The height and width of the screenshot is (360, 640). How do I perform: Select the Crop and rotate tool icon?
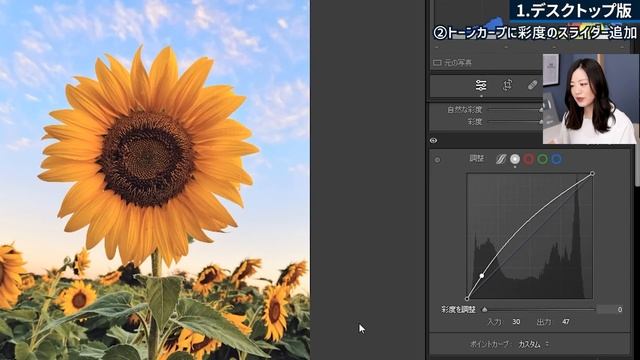click(x=507, y=85)
